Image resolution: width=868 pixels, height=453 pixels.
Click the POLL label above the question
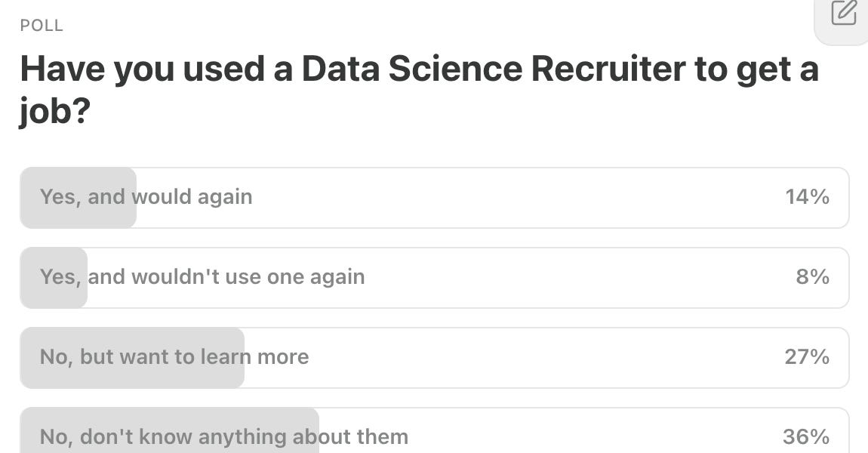(40, 25)
